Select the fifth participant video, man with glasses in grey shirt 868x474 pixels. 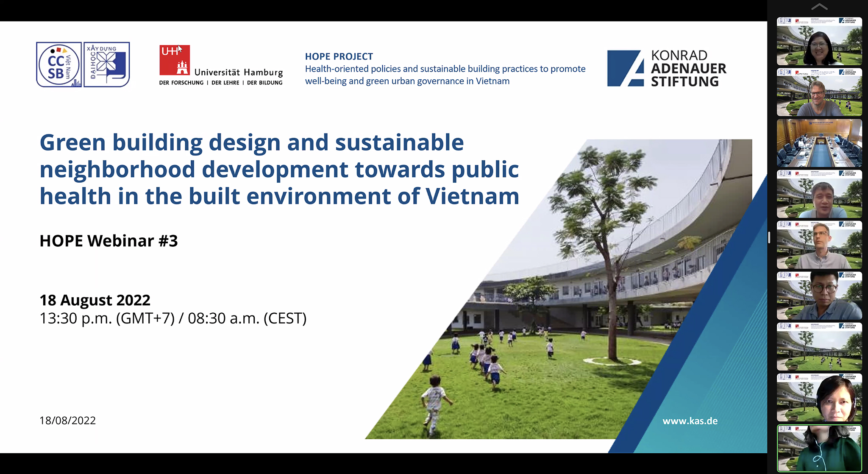819,245
